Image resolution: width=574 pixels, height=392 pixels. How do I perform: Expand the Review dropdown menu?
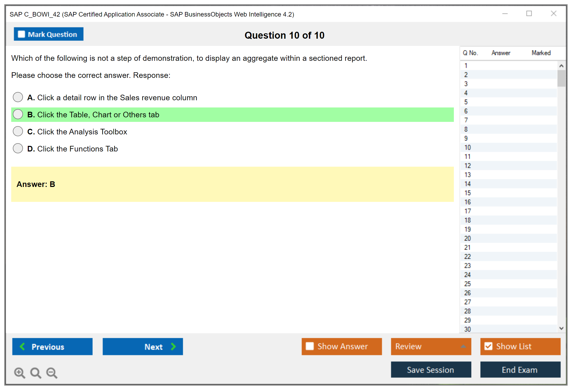click(463, 346)
